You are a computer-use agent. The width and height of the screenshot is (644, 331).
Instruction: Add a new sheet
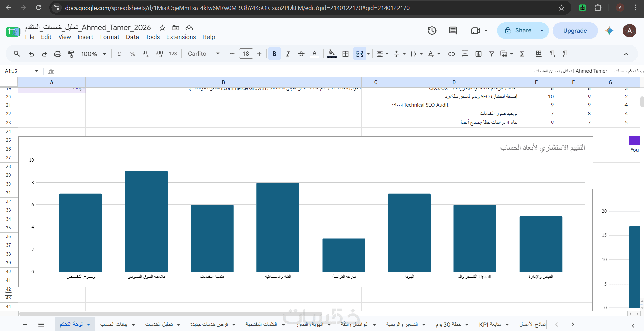tap(25, 325)
